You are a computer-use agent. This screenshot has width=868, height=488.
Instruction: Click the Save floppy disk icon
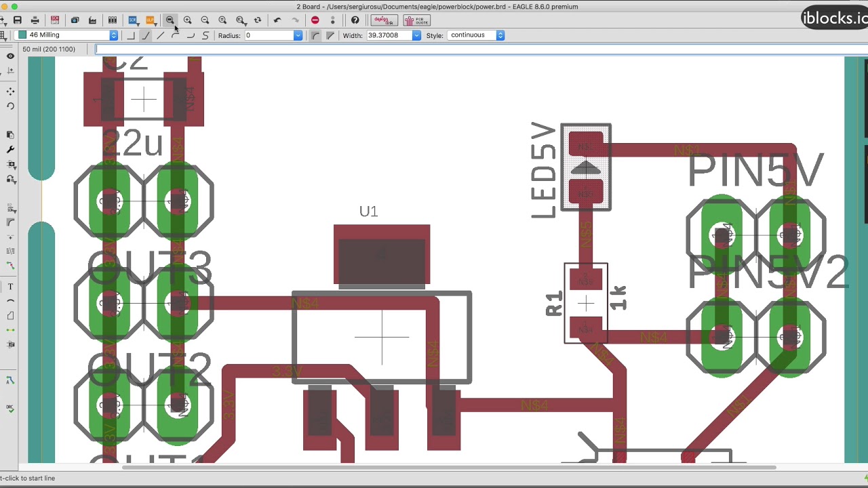(18, 20)
